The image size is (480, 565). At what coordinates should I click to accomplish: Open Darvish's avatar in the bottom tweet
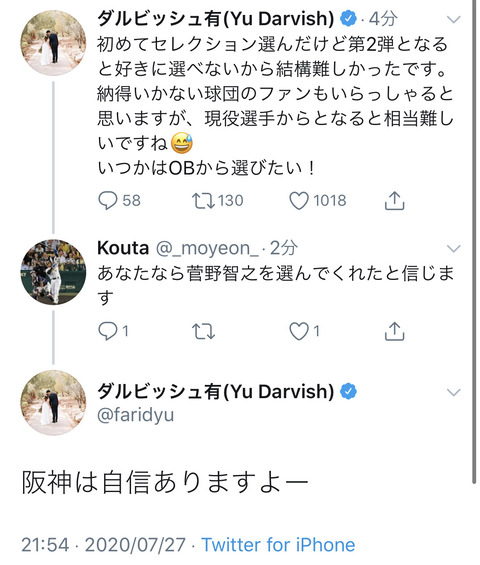53,402
